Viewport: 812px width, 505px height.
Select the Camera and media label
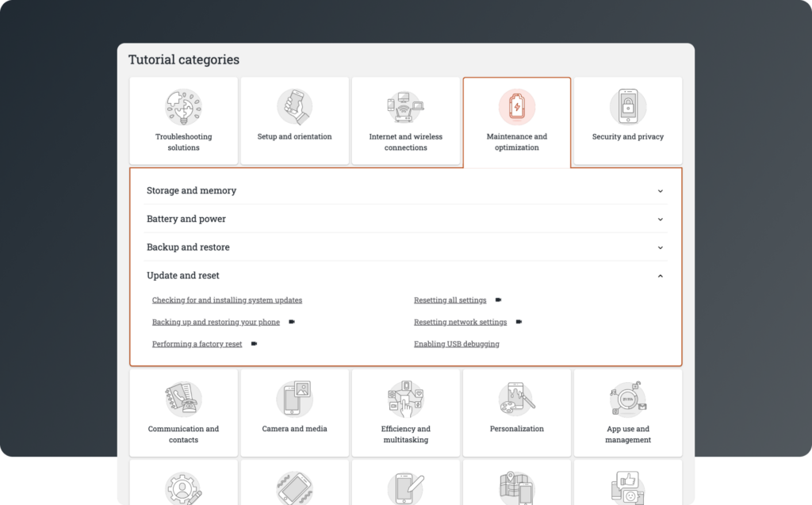click(295, 429)
